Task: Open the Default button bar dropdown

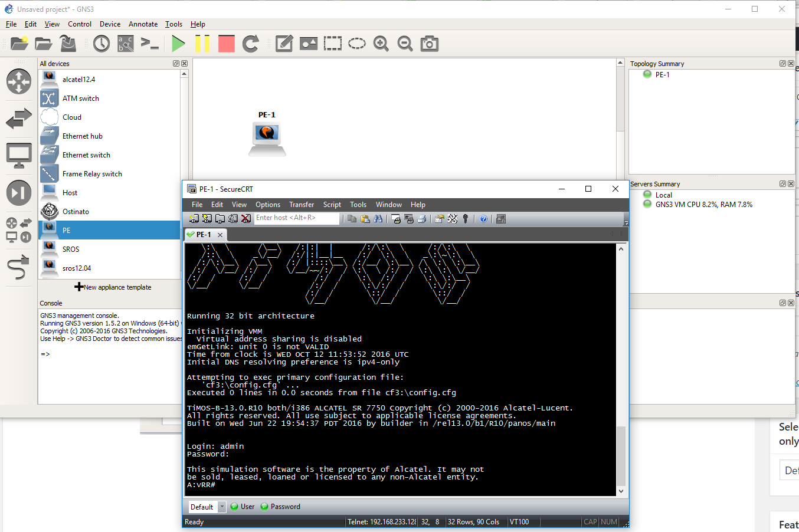Action: click(222, 507)
